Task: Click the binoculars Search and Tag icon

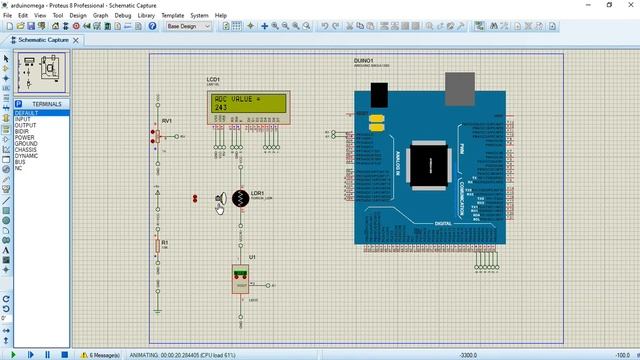Action: [494, 26]
